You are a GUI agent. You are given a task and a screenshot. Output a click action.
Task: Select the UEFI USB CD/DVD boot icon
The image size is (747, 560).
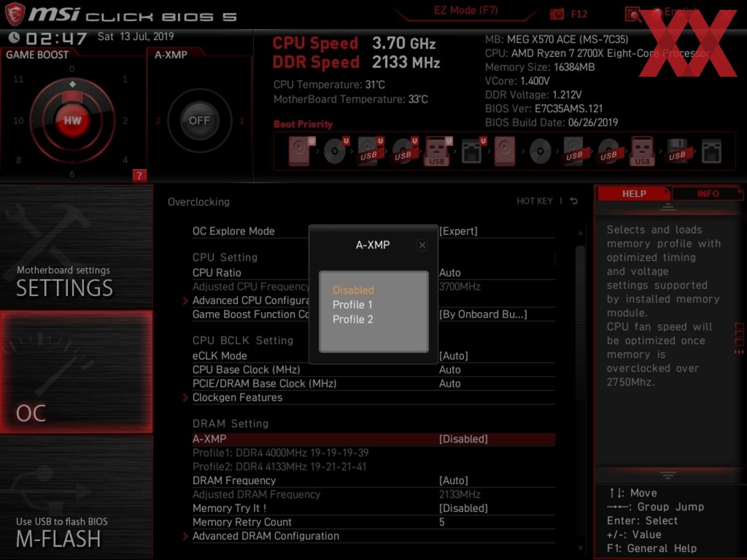(x=404, y=151)
